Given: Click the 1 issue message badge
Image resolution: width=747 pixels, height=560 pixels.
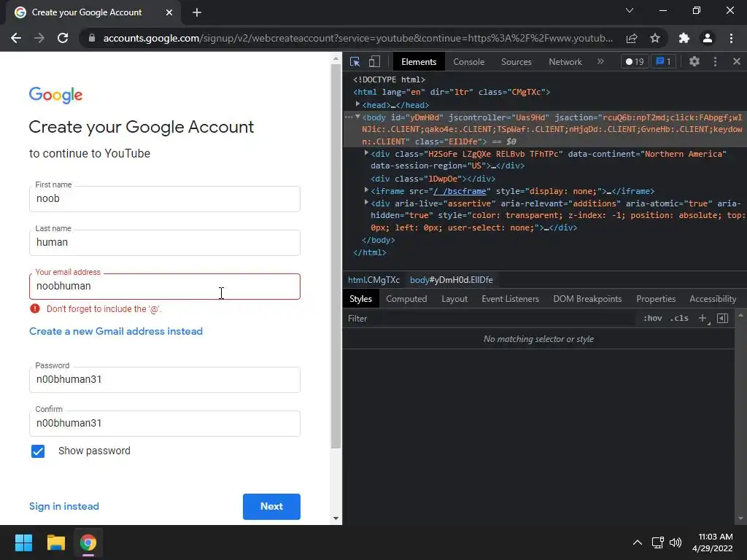Looking at the screenshot, I should [x=663, y=61].
